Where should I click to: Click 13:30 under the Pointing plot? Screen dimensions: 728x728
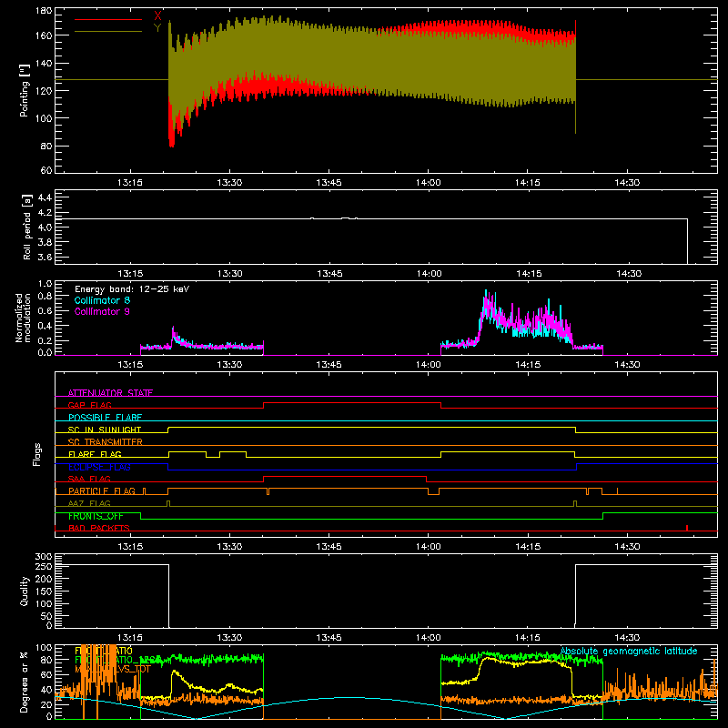[x=229, y=183]
